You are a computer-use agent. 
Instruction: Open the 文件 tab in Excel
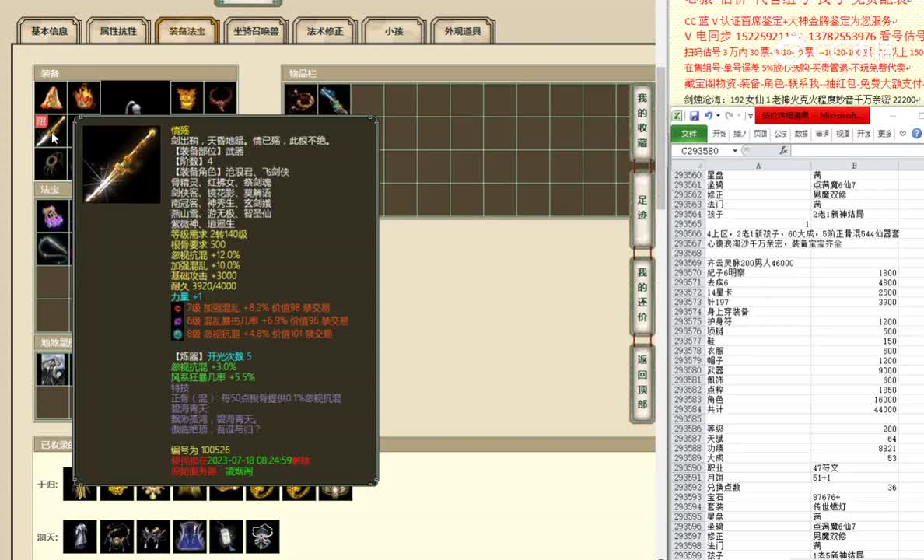(689, 133)
